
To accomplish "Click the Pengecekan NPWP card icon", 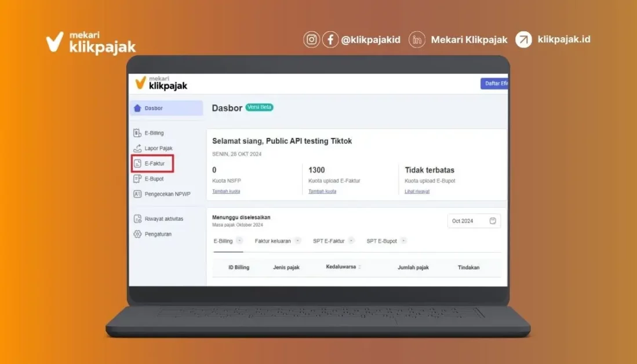I will [137, 194].
